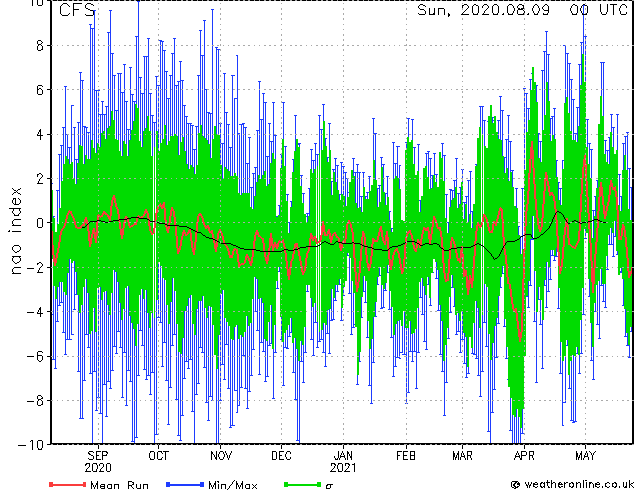Viewport: 634px width, 490px height.
Task: Click the y-axis value -2
Action: 35,267
